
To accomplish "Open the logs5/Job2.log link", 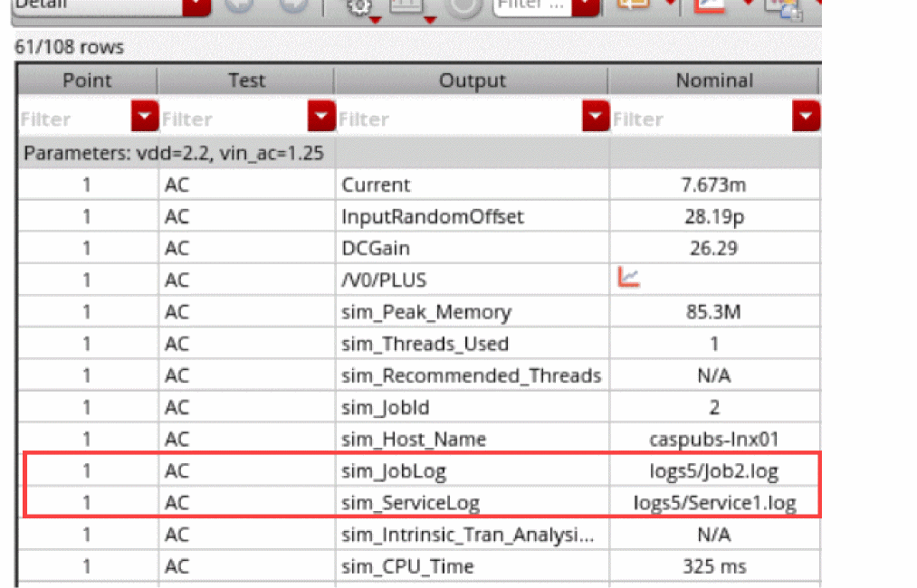I will click(x=714, y=470).
